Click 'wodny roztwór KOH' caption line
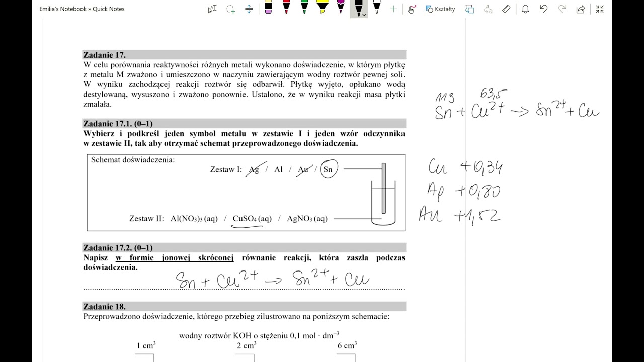 pyautogui.click(x=259, y=335)
